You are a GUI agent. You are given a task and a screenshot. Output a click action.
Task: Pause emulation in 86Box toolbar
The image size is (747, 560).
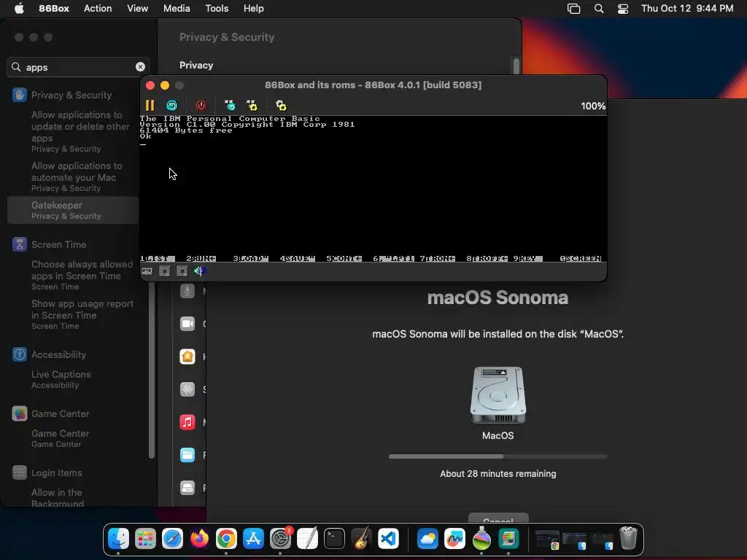tap(150, 105)
